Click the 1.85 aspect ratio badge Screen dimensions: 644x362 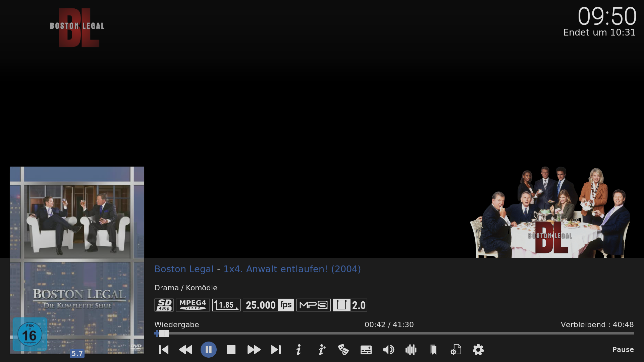click(226, 305)
